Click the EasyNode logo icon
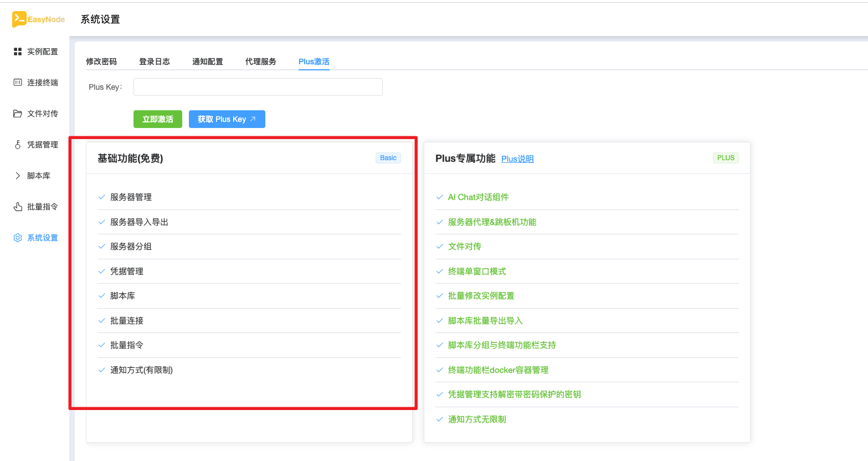This screenshot has width=868, height=461. (19, 19)
